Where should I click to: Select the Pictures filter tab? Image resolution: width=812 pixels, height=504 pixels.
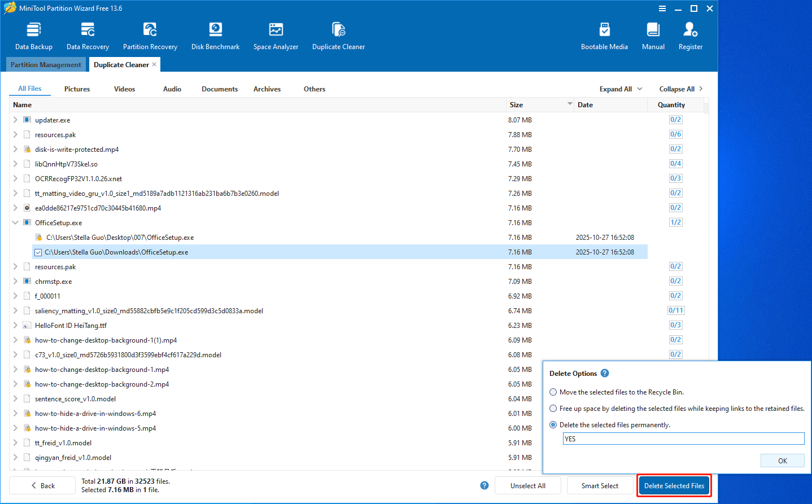coord(77,89)
